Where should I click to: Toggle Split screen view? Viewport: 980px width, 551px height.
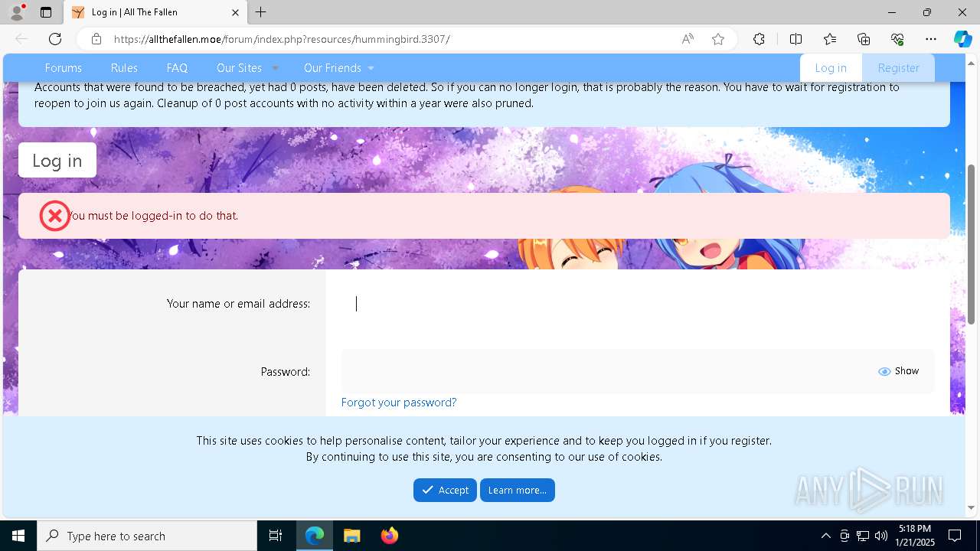point(795,39)
